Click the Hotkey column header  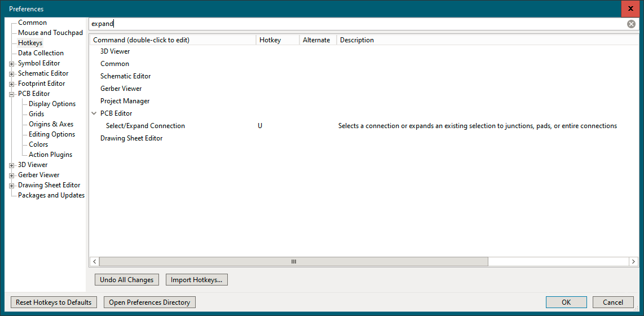point(277,40)
